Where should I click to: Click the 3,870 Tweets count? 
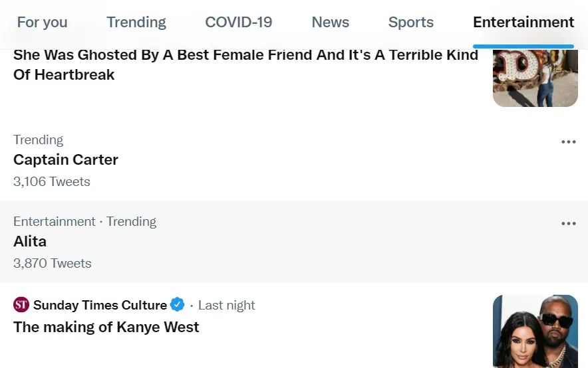53,263
